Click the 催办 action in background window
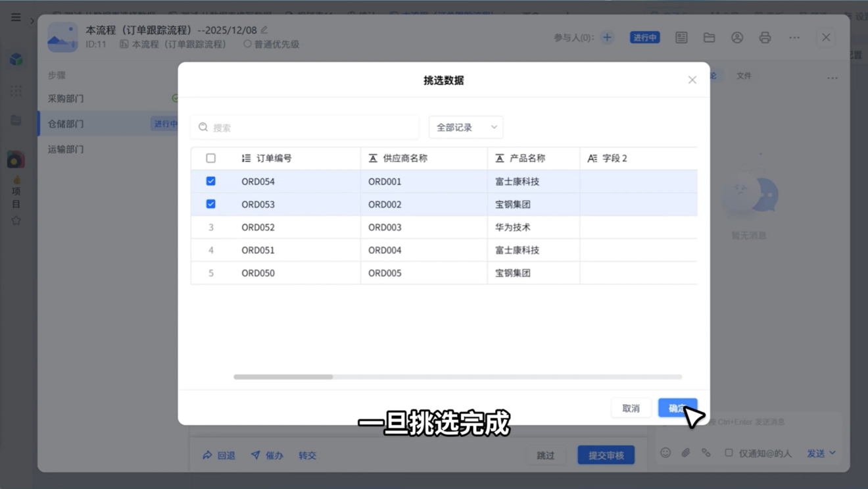Screen dimensions: 868x489 point(267,455)
